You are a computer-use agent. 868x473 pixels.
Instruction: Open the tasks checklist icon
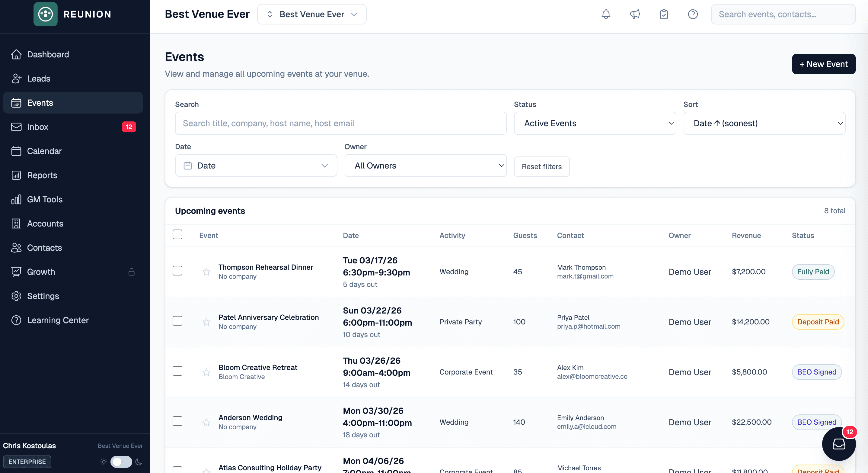tap(664, 14)
